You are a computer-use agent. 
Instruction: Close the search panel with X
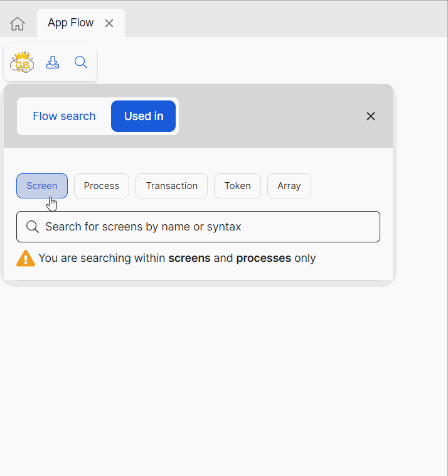(371, 116)
